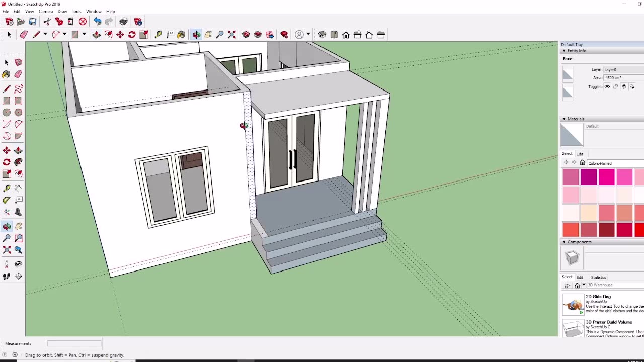
Task: Select the Position Camera tool
Action: click(7, 264)
